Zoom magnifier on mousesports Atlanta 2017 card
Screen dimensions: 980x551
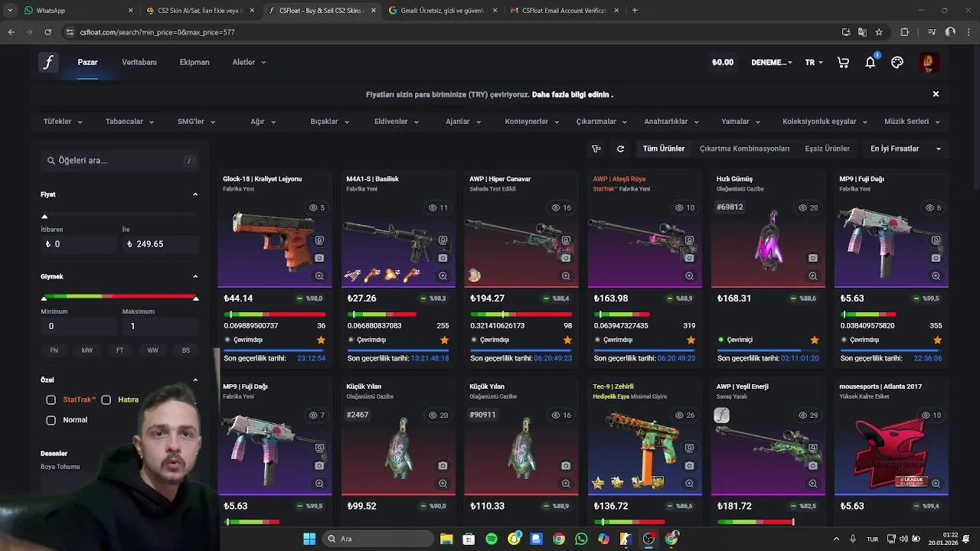(x=936, y=484)
